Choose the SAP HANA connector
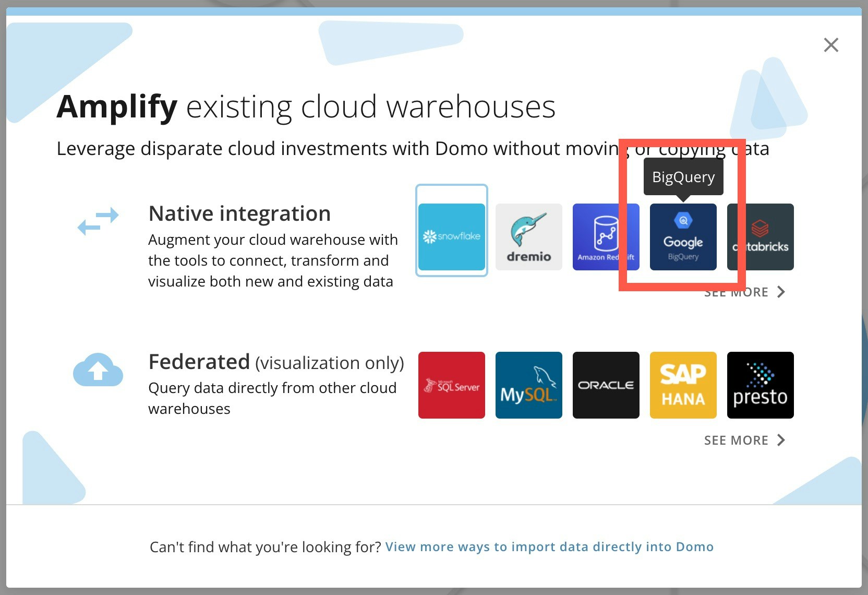 pos(683,385)
